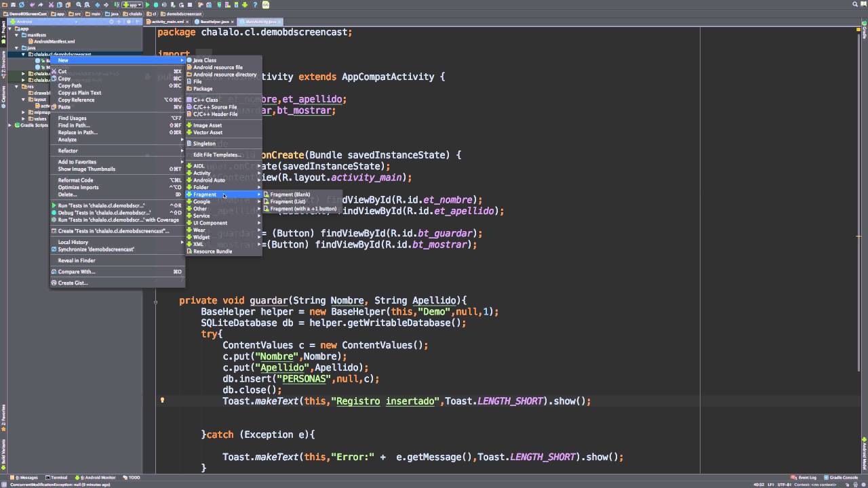Image resolution: width=868 pixels, height=488 pixels.
Task: Expand the Google submenu
Action: (x=224, y=201)
